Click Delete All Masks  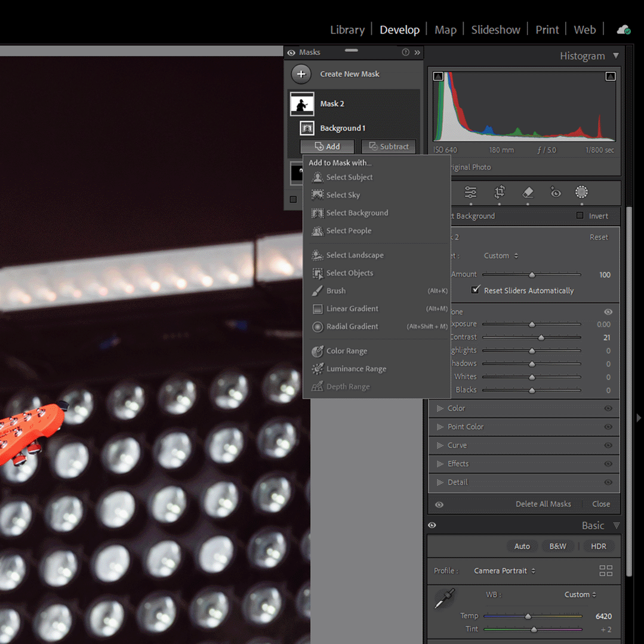[543, 504]
